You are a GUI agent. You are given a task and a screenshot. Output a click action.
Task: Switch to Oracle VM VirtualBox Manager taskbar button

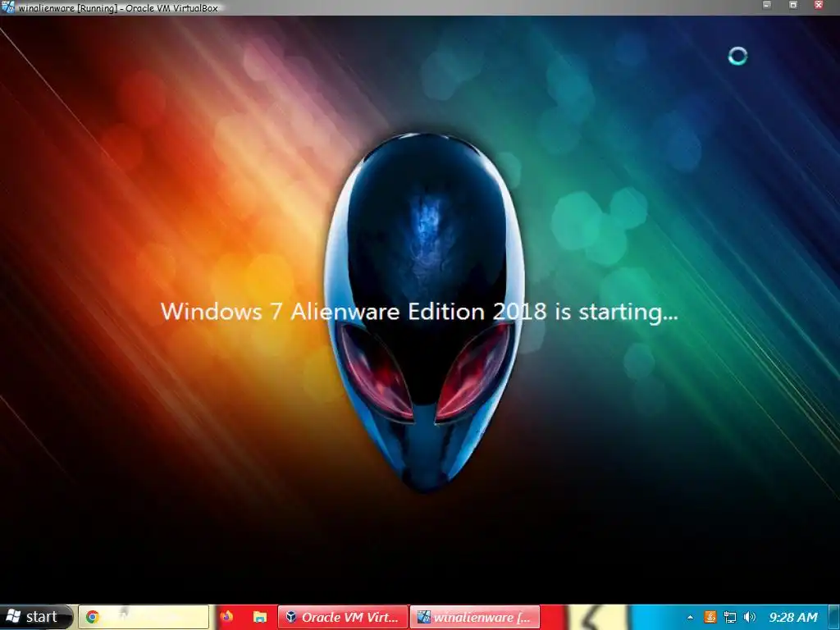(x=343, y=617)
